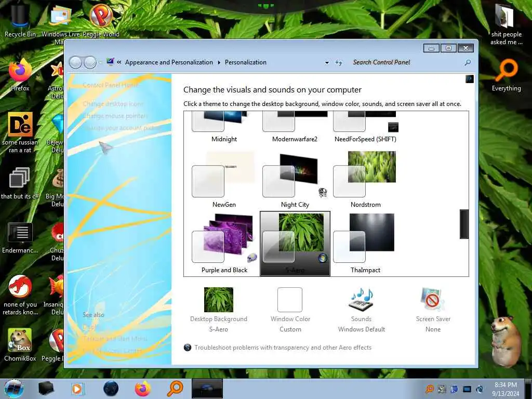This screenshot has width=532, height=399.
Task: Open Troubleshoot problems with transparency link
Action: [283, 348]
